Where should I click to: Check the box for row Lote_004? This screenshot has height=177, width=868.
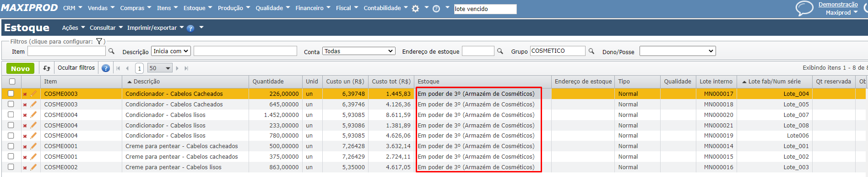coord(11,93)
